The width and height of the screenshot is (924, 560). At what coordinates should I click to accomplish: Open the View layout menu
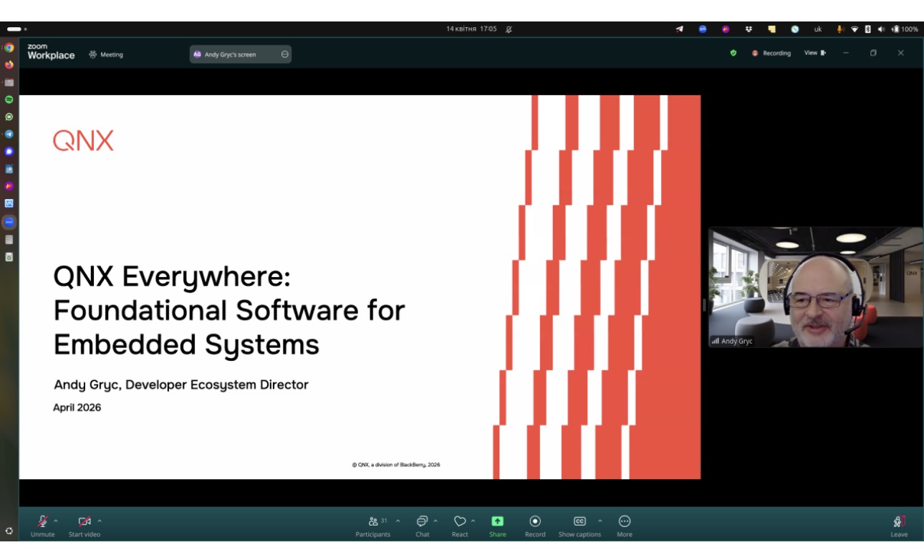tap(814, 53)
